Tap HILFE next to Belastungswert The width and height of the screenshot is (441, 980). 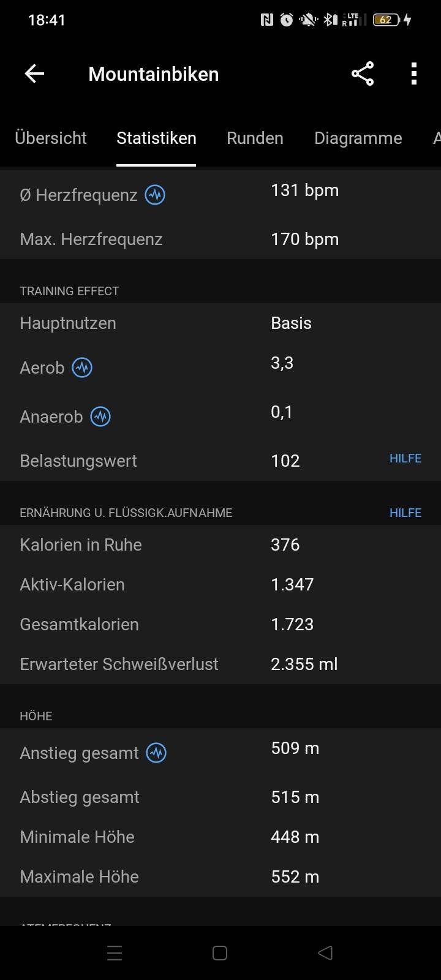click(x=405, y=459)
